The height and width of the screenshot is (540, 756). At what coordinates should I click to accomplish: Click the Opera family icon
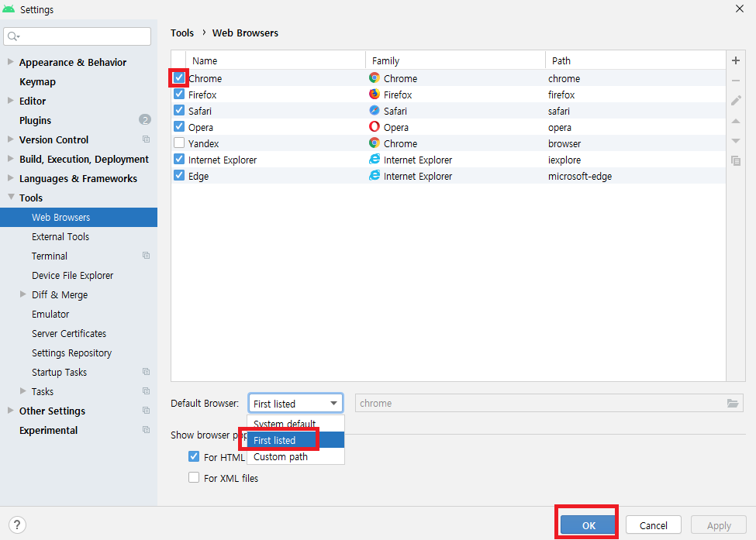pyautogui.click(x=375, y=127)
